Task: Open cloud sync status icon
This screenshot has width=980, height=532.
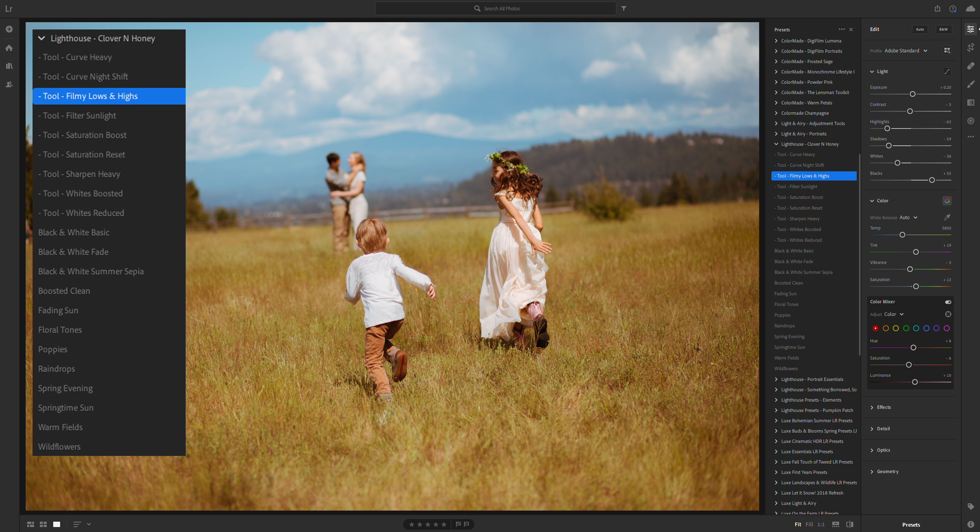Action: click(x=970, y=8)
